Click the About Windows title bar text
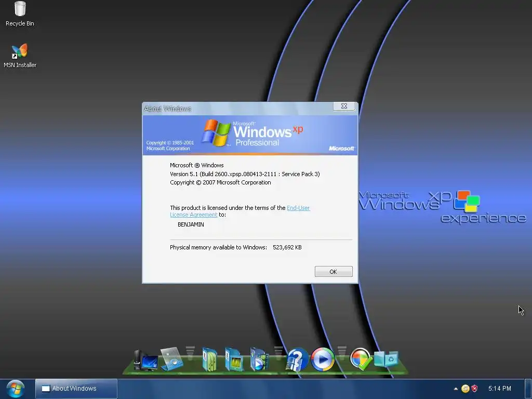 click(x=168, y=109)
